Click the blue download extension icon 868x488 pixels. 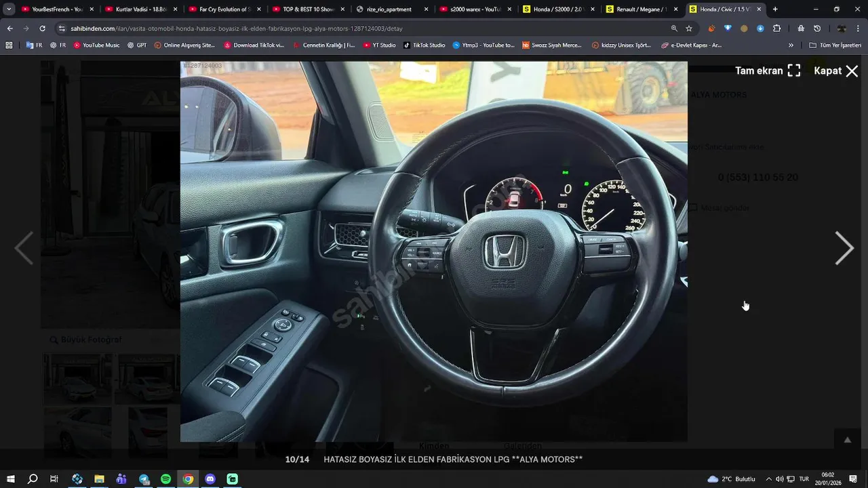pyautogui.click(x=760, y=28)
